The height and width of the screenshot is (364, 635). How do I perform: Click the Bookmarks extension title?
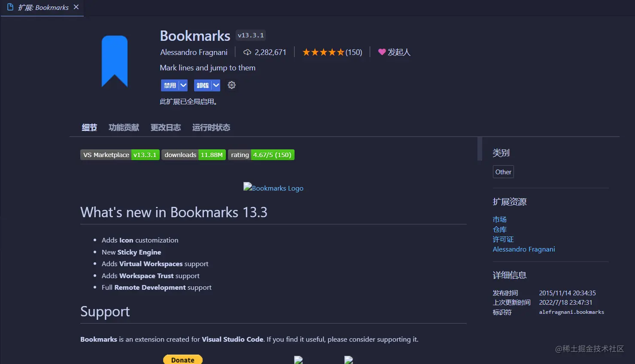195,36
